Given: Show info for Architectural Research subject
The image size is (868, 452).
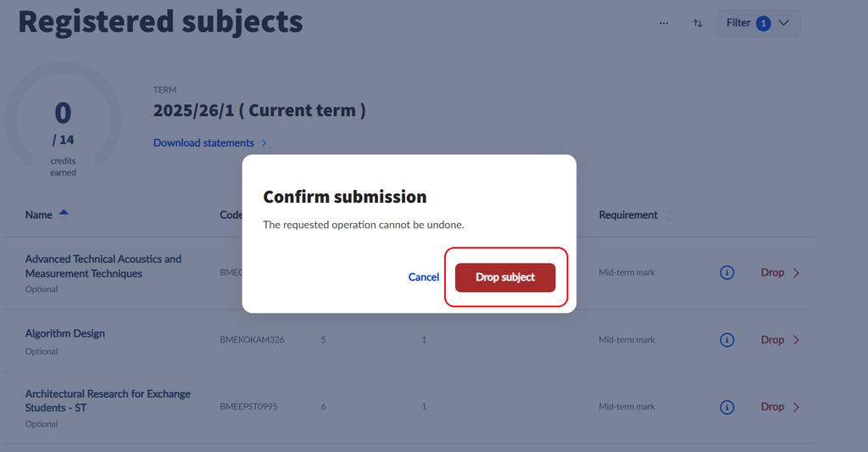Looking at the screenshot, I should pos(726,407).
